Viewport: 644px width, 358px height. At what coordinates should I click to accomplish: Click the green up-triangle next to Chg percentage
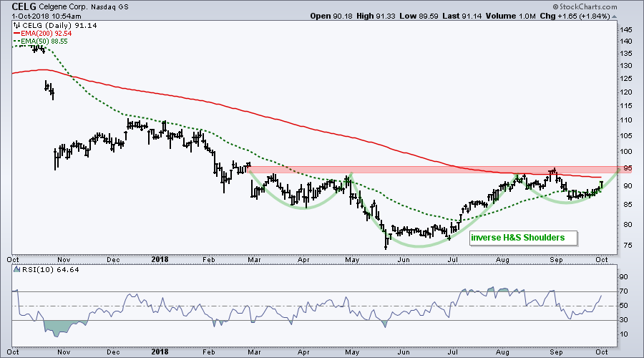click(615, 16)
